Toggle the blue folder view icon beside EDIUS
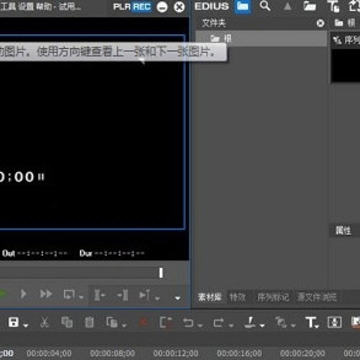The image size is (360, 360). 242,7
